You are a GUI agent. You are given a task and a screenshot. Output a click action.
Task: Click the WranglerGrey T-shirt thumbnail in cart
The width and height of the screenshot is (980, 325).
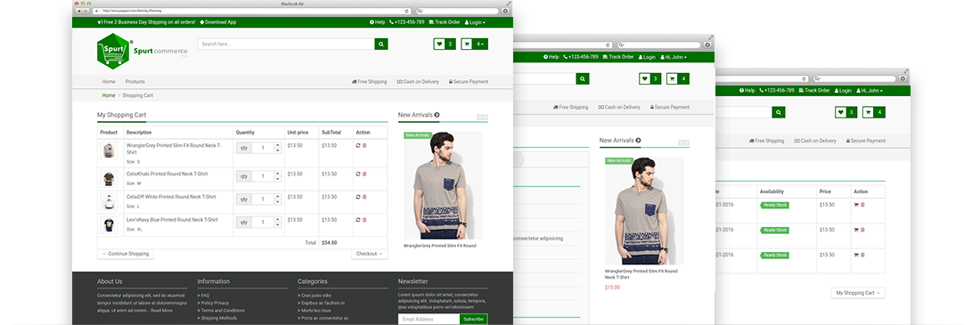[109, 150]
